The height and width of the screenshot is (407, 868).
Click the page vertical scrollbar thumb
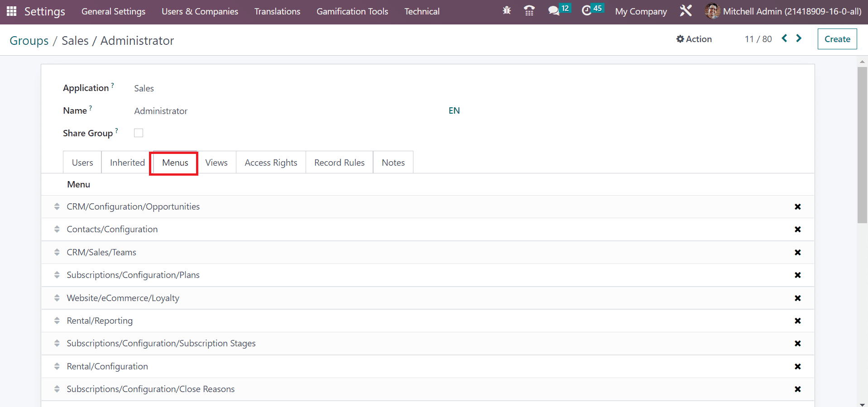tap(862, 145)
